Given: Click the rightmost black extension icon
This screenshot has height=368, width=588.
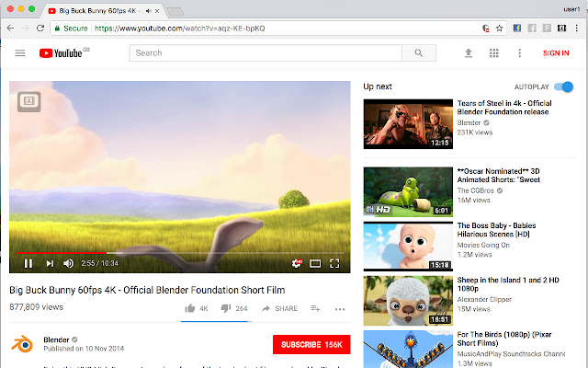Looking at the screenshot, I should click(x=561, y=29).
